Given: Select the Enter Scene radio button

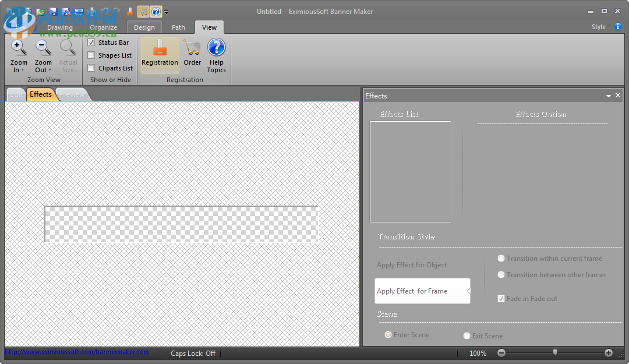Looking at the screenshot, I should click(388, 334).
